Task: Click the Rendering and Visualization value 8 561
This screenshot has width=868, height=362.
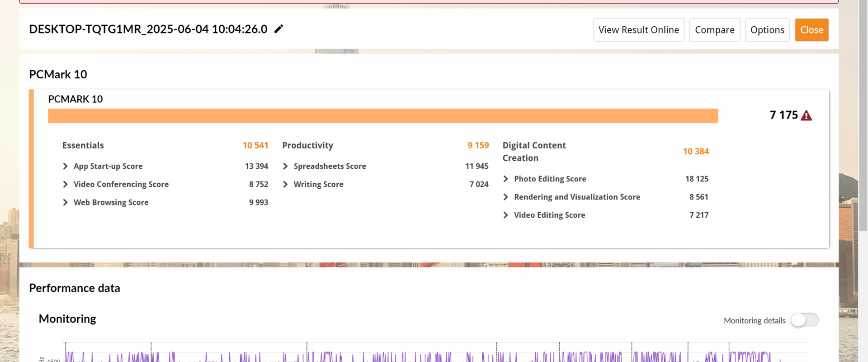Action: coord(699,197)
